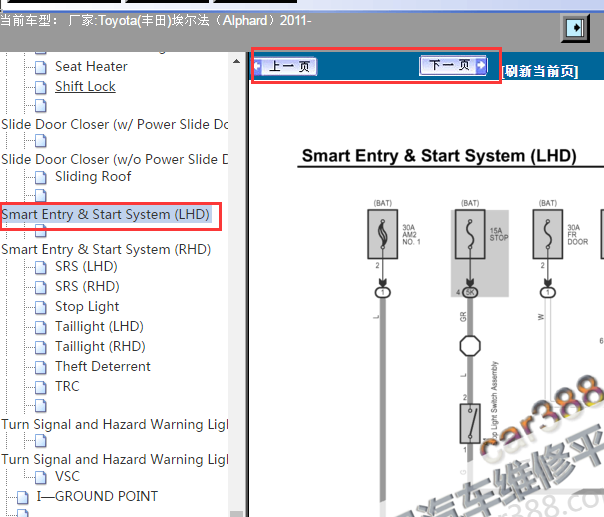The height and width of the screenshot is (517, 604).
Task: Open the Taillight (RHD) diagram
Action: [x=100, y=347]
